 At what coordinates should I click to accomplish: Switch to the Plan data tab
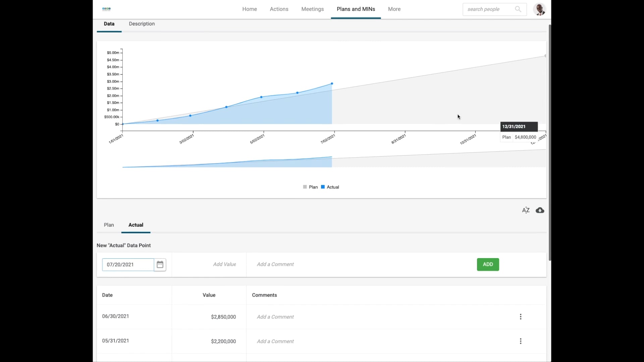[109, 225]
